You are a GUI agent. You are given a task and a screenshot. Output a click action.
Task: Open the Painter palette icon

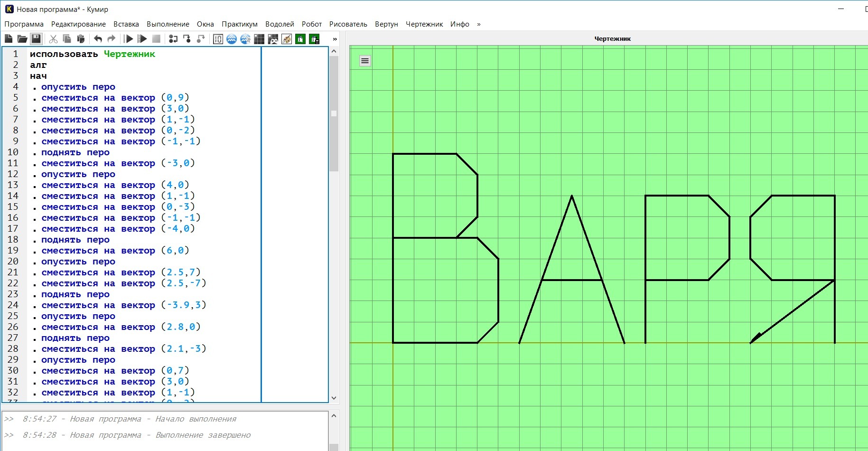pyautogui.click(x=287, y=39)
